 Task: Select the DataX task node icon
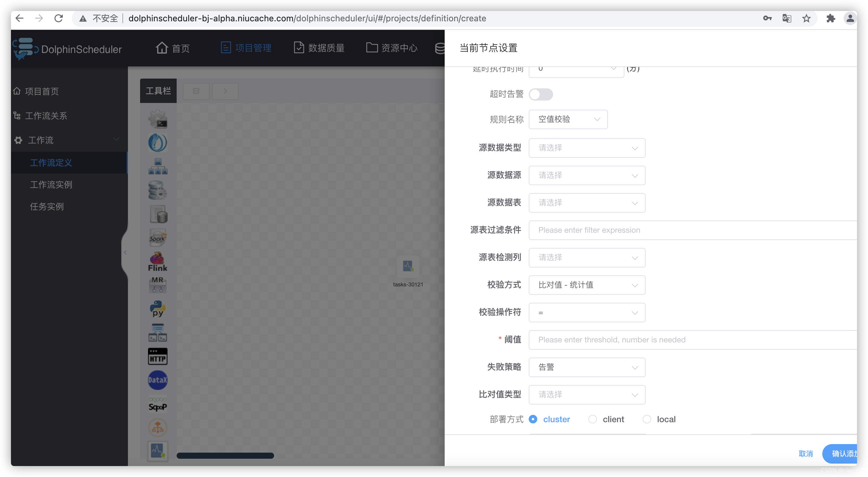pos(157,380)
